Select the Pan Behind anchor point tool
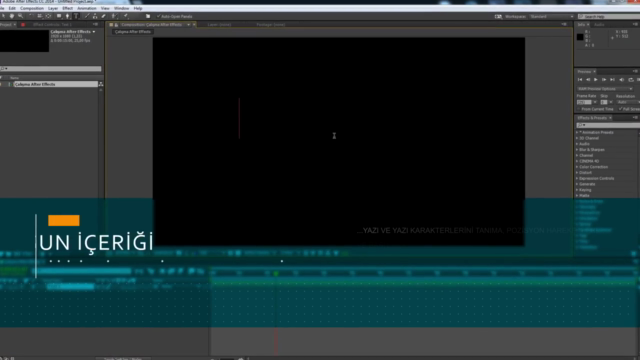 pos(49,16)
